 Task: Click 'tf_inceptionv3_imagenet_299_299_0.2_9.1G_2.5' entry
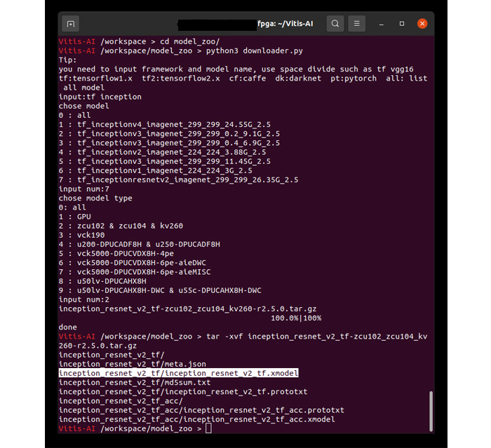[x=178, y=134]
